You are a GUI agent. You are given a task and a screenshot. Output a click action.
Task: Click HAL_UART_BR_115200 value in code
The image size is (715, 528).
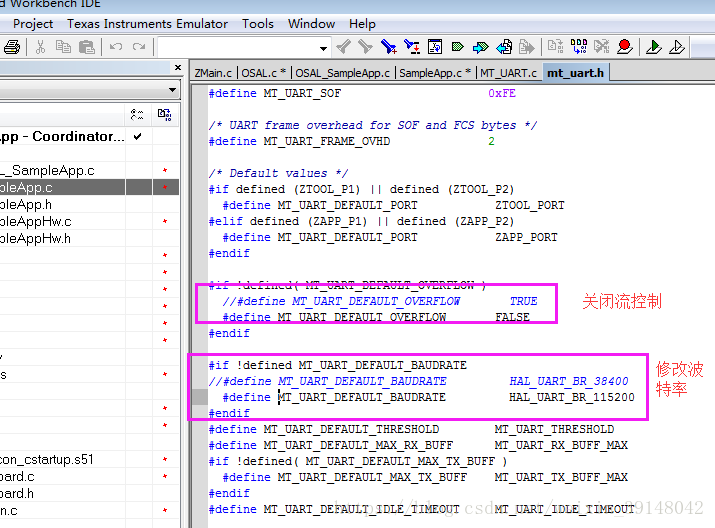click(x=572, y=397)
